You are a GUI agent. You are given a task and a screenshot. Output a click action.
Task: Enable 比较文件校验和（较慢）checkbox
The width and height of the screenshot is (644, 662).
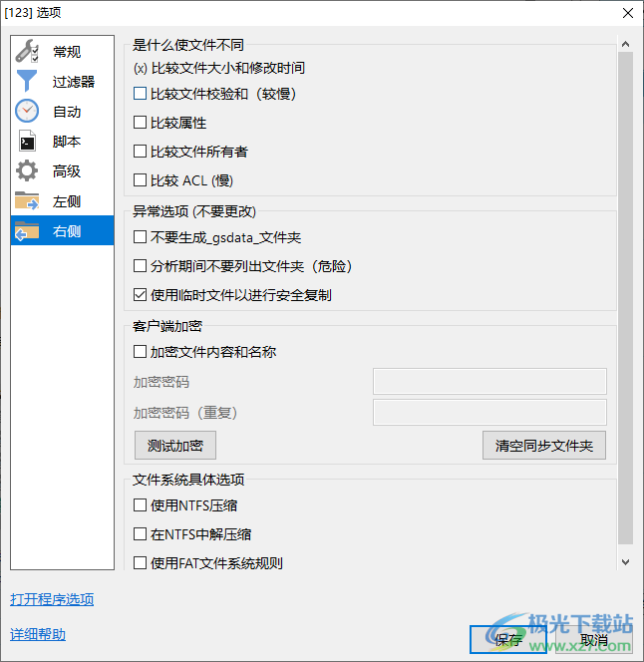[x=140, y=94]
